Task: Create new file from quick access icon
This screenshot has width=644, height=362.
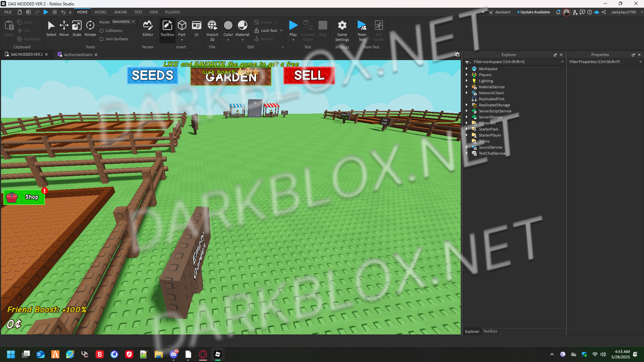Action: click(20, 12)
